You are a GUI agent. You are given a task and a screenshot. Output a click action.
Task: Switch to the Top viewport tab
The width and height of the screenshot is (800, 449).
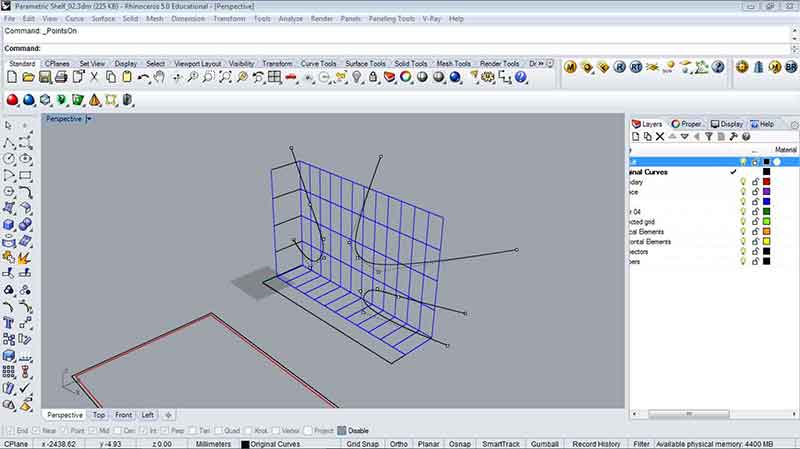(98, 415)
